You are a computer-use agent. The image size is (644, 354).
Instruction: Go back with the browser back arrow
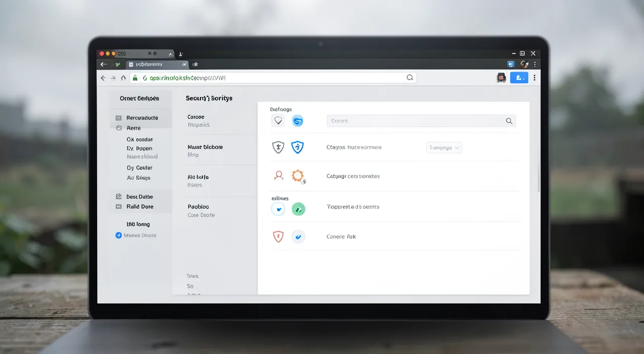click(x=103, y=78)
